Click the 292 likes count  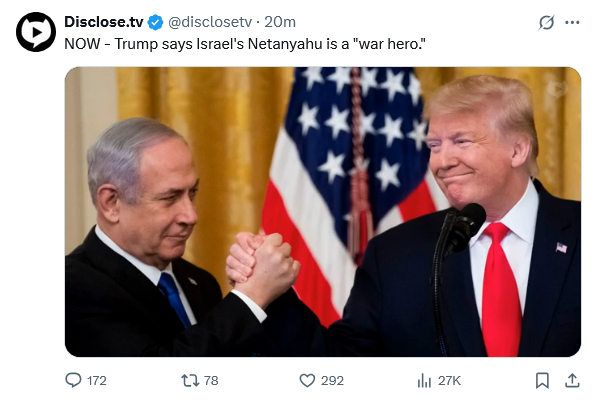click(332, 381)
